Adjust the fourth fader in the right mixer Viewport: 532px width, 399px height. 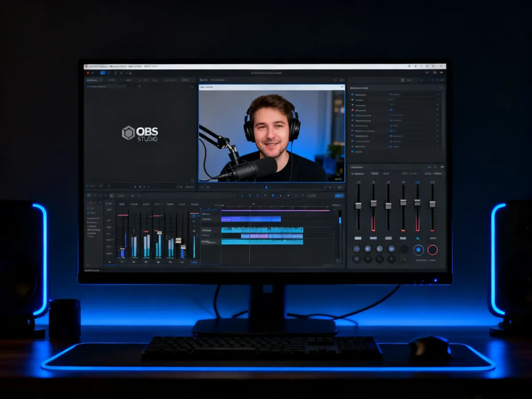(x=403, y=203)
